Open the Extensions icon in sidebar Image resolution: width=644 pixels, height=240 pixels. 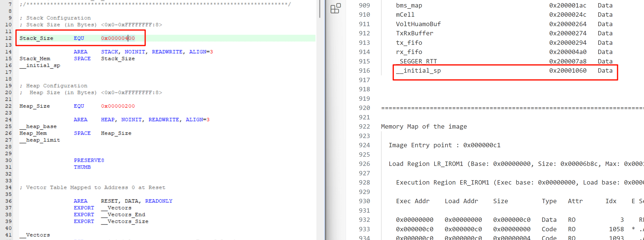(x=335, y=8)
